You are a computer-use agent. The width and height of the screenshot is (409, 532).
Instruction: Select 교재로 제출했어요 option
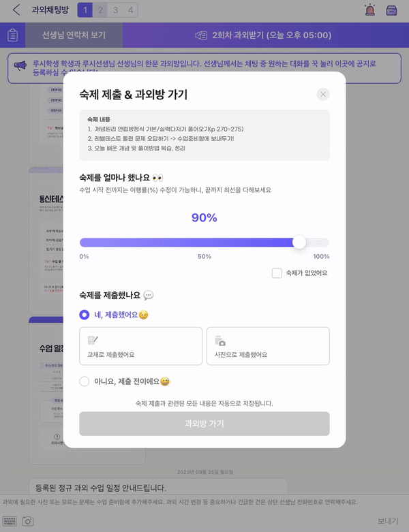point(140,346)
